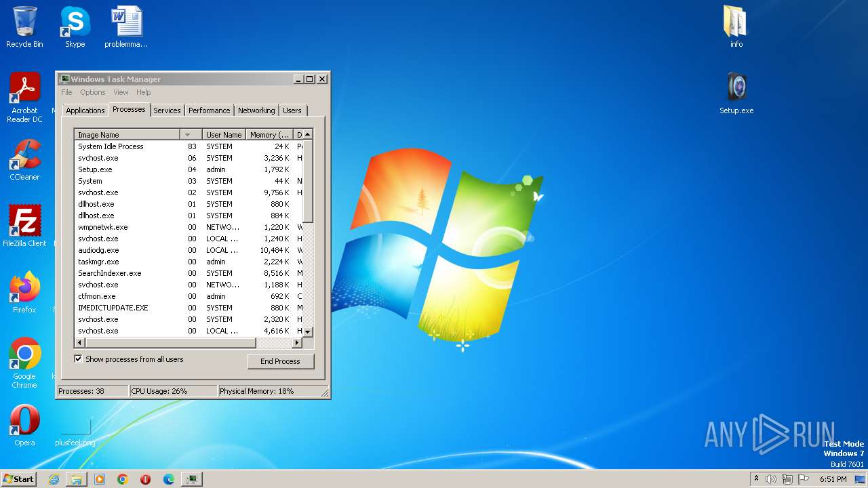Viewport: 868px width, 488px height.
Task: Open the File menu
Action: pyautogui.click(x=66, y=92)
